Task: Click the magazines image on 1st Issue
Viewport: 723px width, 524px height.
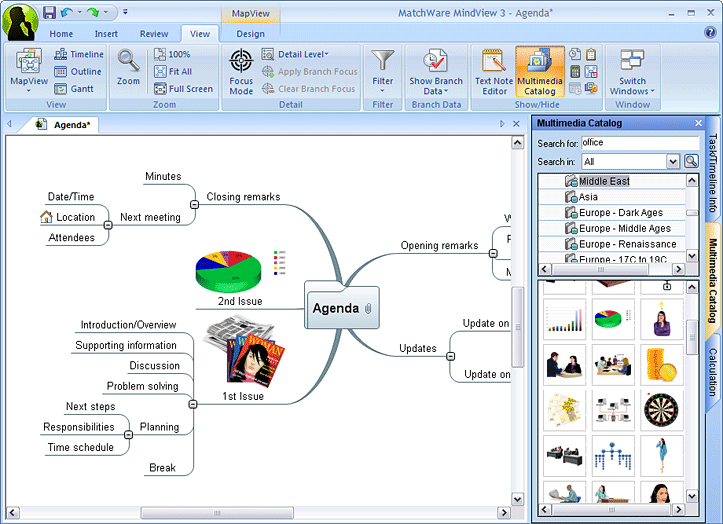Action: coord(245,351)
